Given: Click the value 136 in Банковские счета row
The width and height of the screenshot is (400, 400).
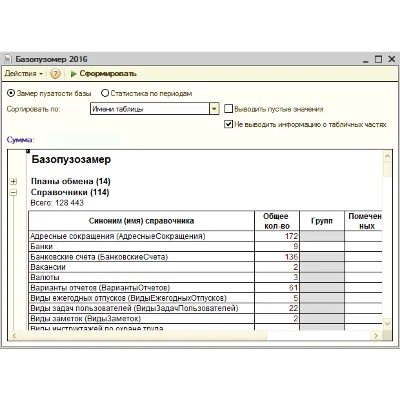Looking at the screenshot, I should [291, 257].
